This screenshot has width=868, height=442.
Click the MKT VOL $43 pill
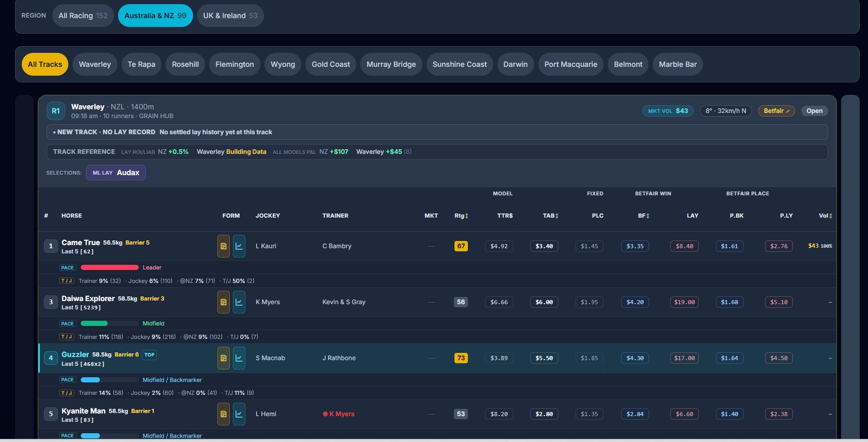668,111
